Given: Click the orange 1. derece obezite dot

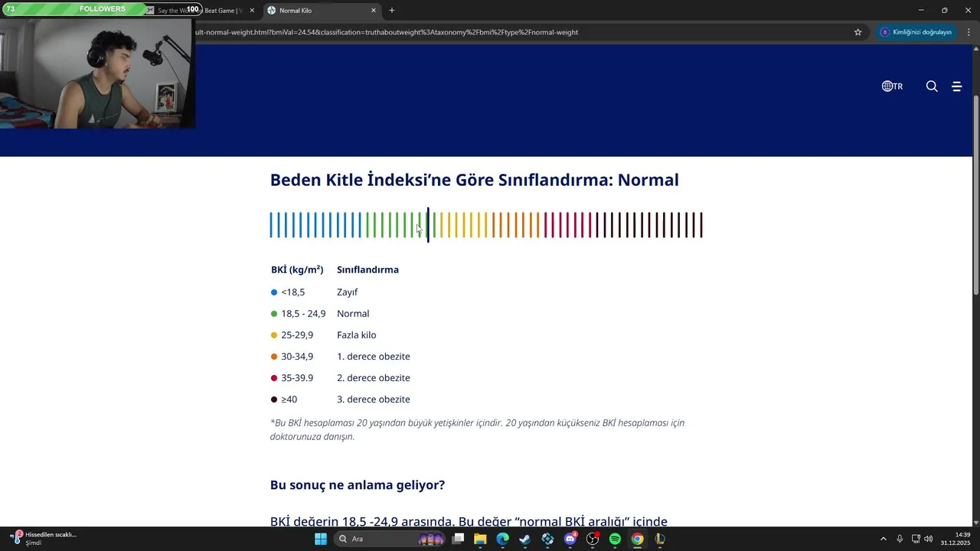Looking at the screenshot, I should coord(274,357).
